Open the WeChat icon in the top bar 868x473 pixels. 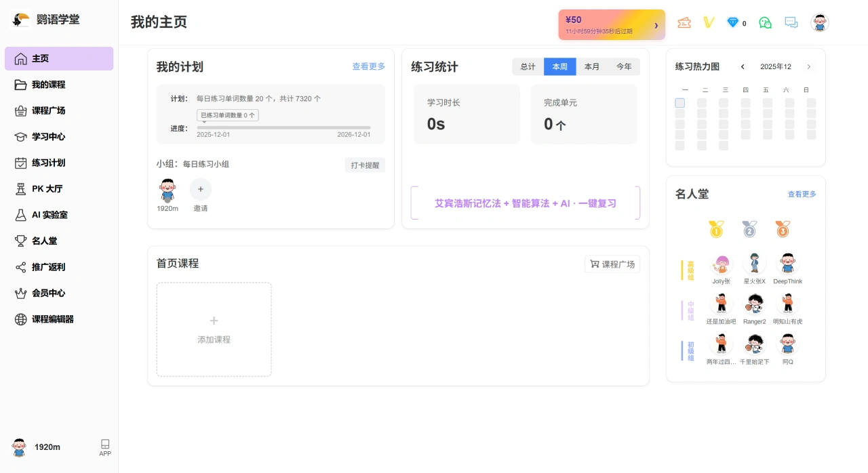coord(765,22)
